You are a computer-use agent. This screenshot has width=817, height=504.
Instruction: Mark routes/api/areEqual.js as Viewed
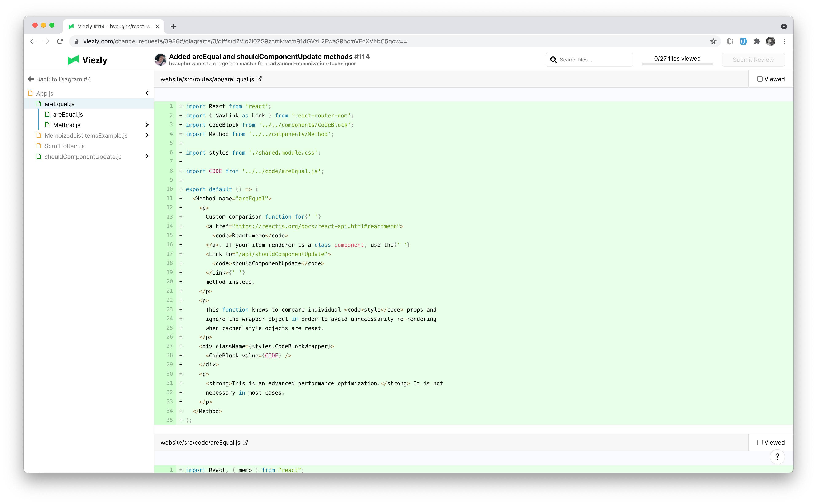pyautogui.click(x=760, y=79)
